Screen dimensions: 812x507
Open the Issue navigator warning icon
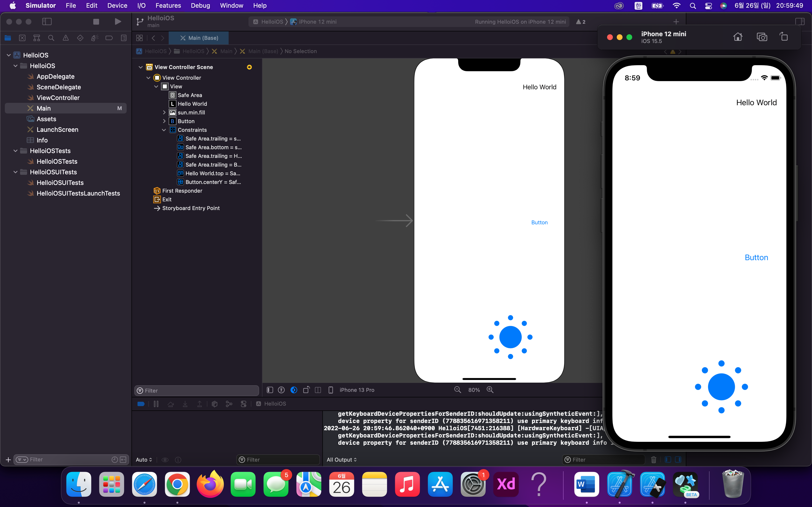click(66, 38)
